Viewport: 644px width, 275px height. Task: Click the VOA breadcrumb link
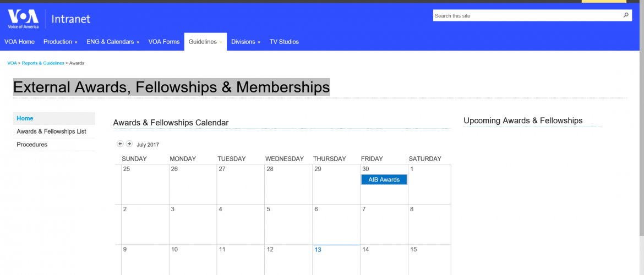(x=12, y=63)
